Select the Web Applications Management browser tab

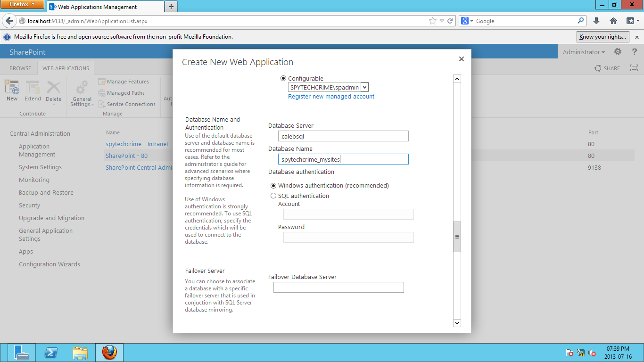point(105,7)
